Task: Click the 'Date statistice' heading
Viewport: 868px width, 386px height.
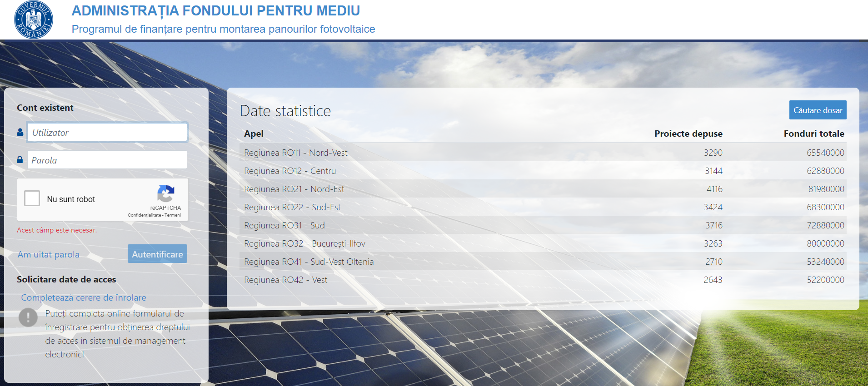Action: tap(285, 111)
